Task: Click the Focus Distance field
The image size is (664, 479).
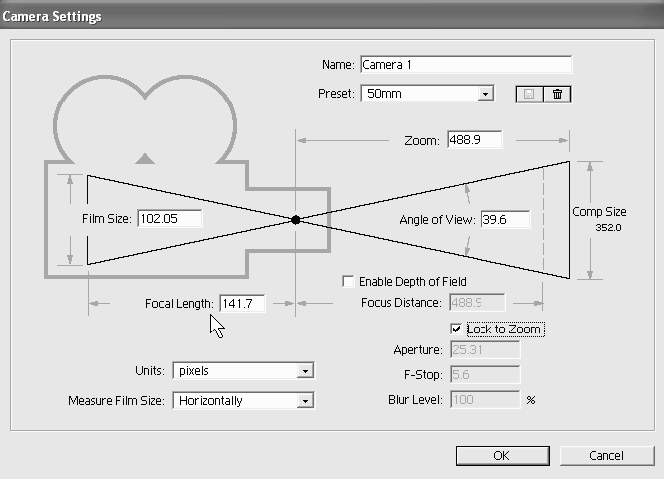Action: click(x=477, y=303)
